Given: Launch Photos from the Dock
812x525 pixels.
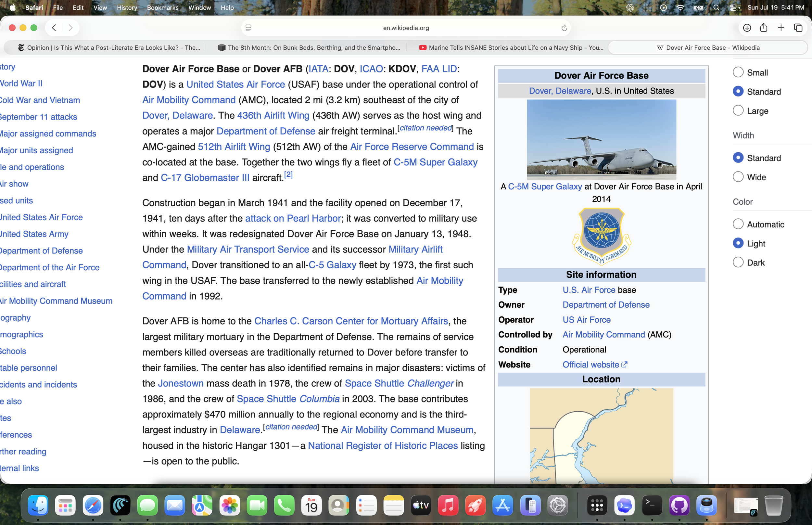Looking at the screenshot, I should click(x=229, y=505).
